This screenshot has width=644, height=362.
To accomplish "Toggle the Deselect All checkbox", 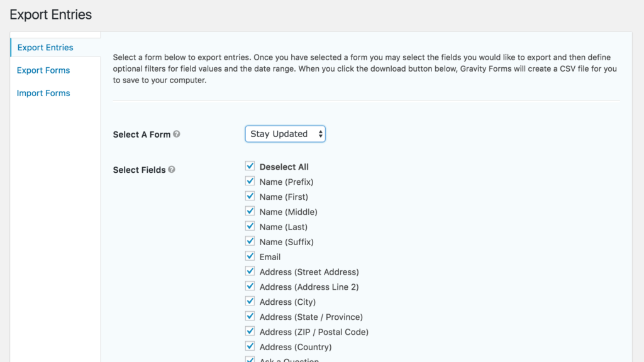I will coord(250,167).
